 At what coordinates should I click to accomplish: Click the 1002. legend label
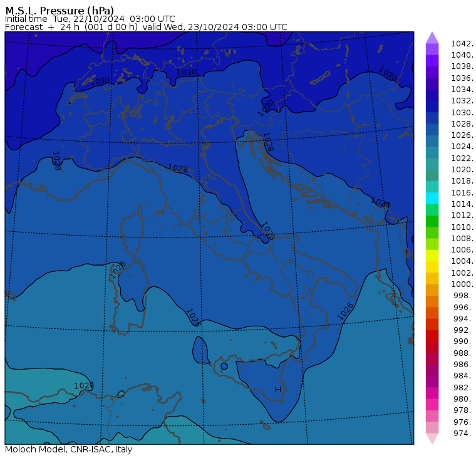click(462, 273)
